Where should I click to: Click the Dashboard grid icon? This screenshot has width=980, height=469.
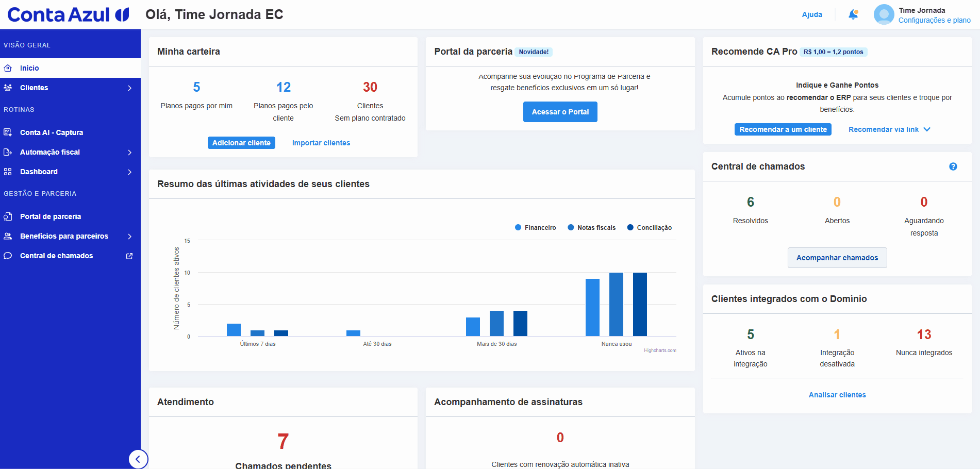(8, 172)
